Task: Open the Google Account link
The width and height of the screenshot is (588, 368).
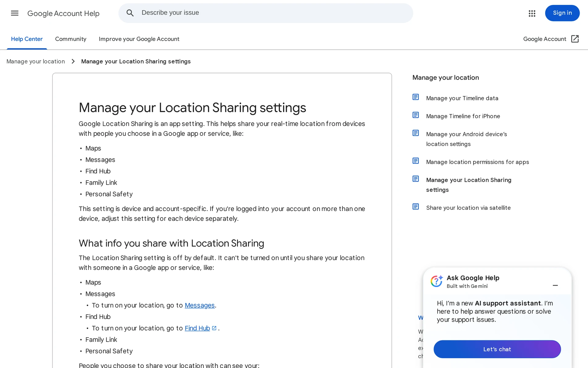Action: 545,39
